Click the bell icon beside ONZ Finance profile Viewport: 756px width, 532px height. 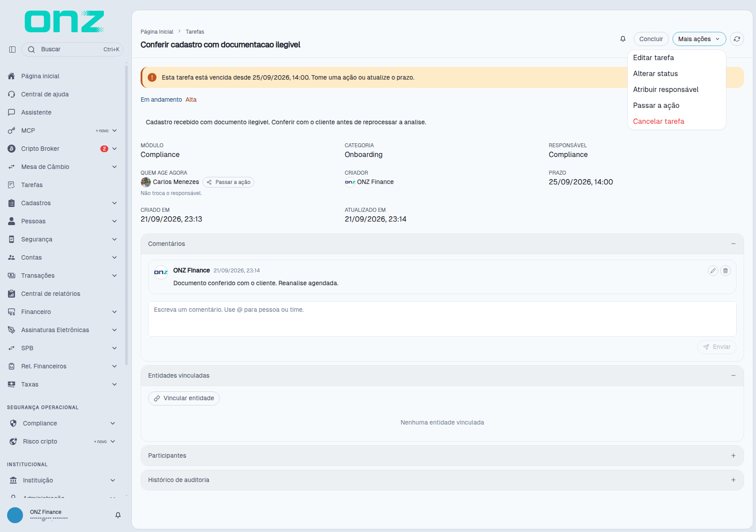pyautogui.click(x=118, y=515)
